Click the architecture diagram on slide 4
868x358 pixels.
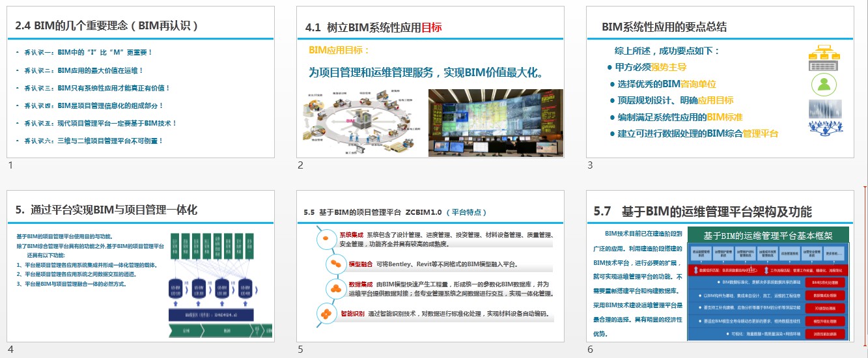pos(211,284)
